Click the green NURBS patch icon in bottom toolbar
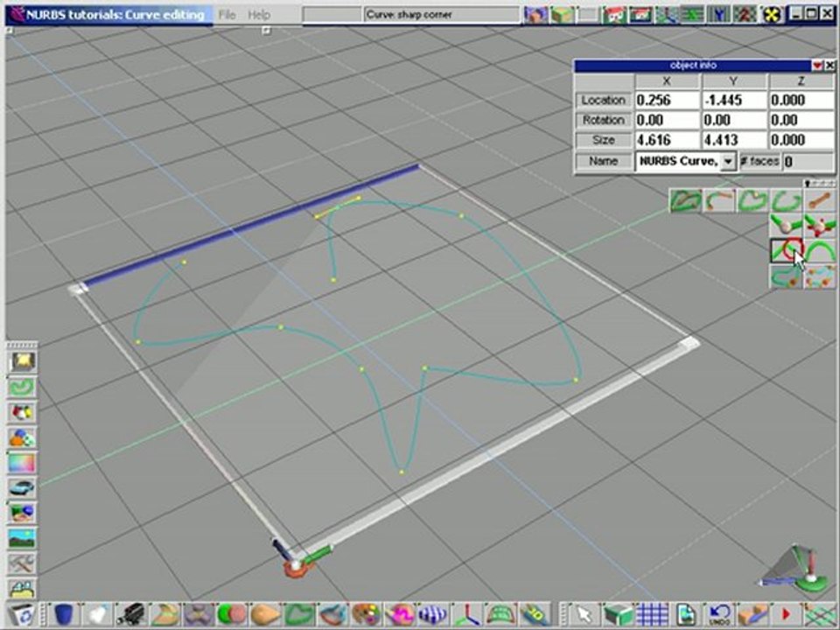The image size is (840, 630). click(x=500, y=614)
